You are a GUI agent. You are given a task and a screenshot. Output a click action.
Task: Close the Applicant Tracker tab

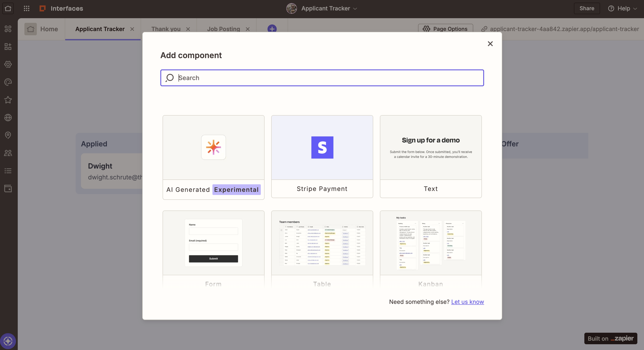click(132, 29)
